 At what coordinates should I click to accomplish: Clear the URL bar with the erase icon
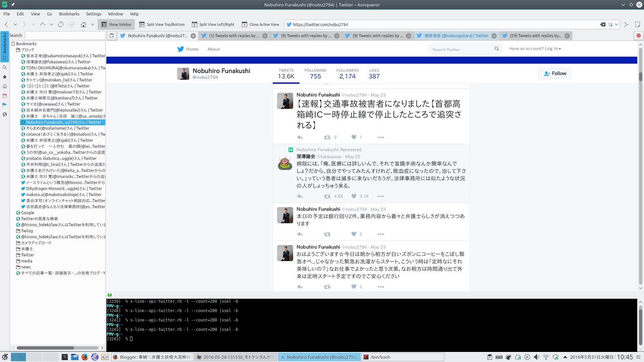603,25
